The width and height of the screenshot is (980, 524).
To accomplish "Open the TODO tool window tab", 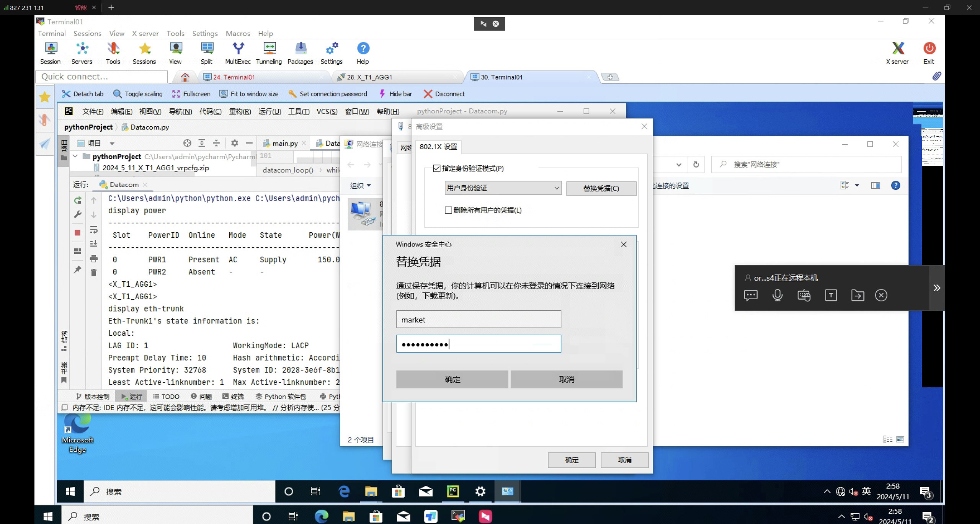I will (166, 396).
